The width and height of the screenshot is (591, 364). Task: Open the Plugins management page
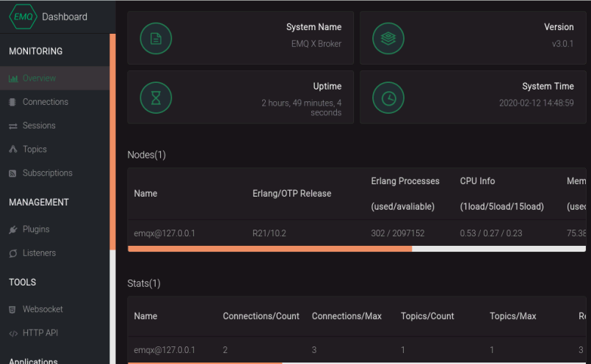(x=36, y=230)
